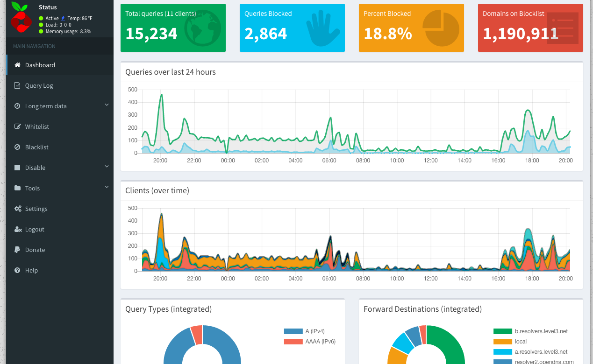This screenshot has height=364, width=593.
Task: Click the Queries Blocked blue card
Action: [292, 28]
